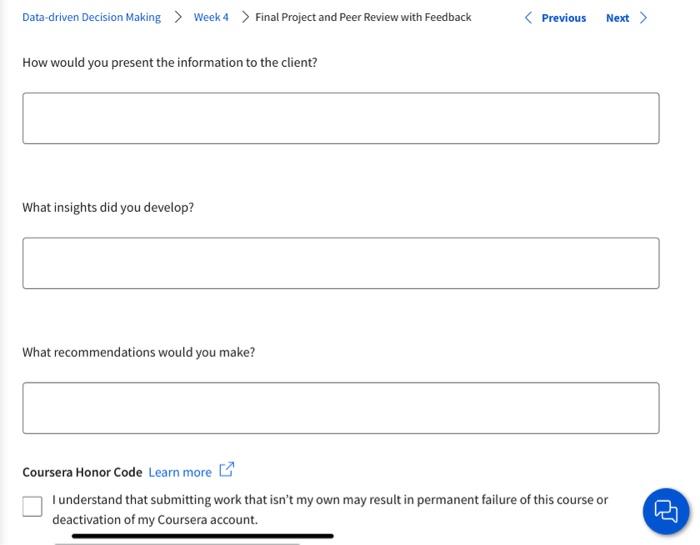Click the 'What insights did you develop?' question
The height and width of the screenshot is (545, 700).
(x=108, y=207)
